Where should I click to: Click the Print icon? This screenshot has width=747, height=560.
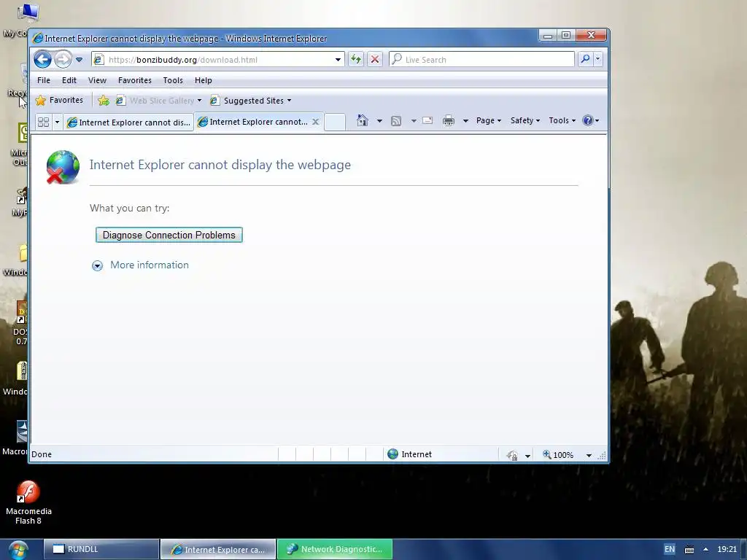449,120
